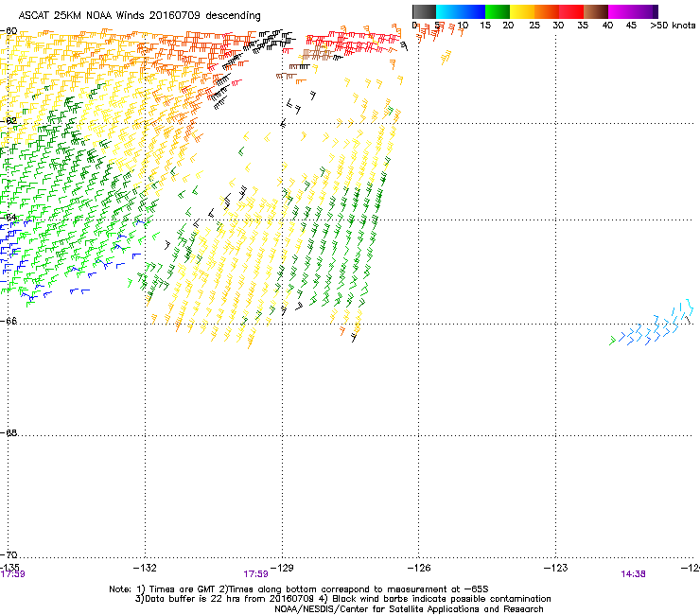This screenshot has height=615, width=700.
Task: Click the purple '17:59' time beside -129
Action: (x=255, y=574)
